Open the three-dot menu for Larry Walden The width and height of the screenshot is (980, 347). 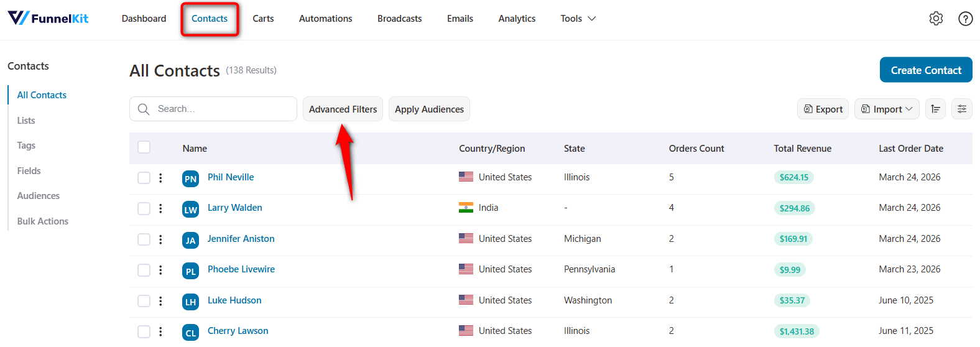160,208
